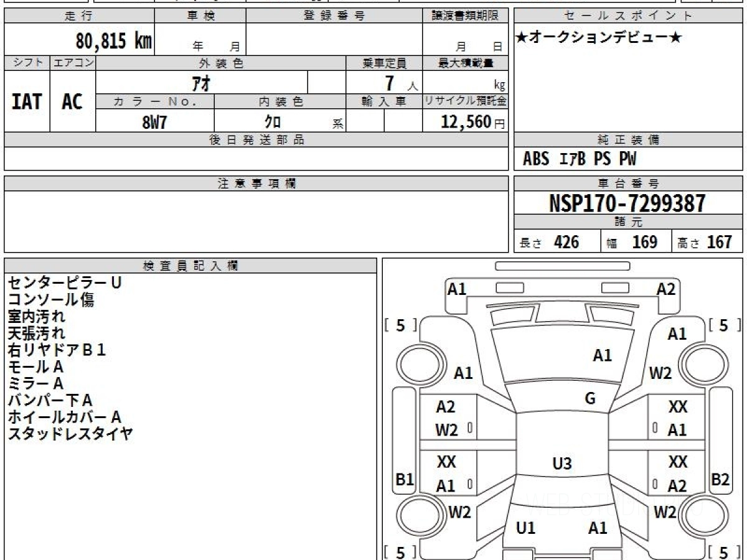
Task: Select the IAT transmission value
Action: coord(27,101)
